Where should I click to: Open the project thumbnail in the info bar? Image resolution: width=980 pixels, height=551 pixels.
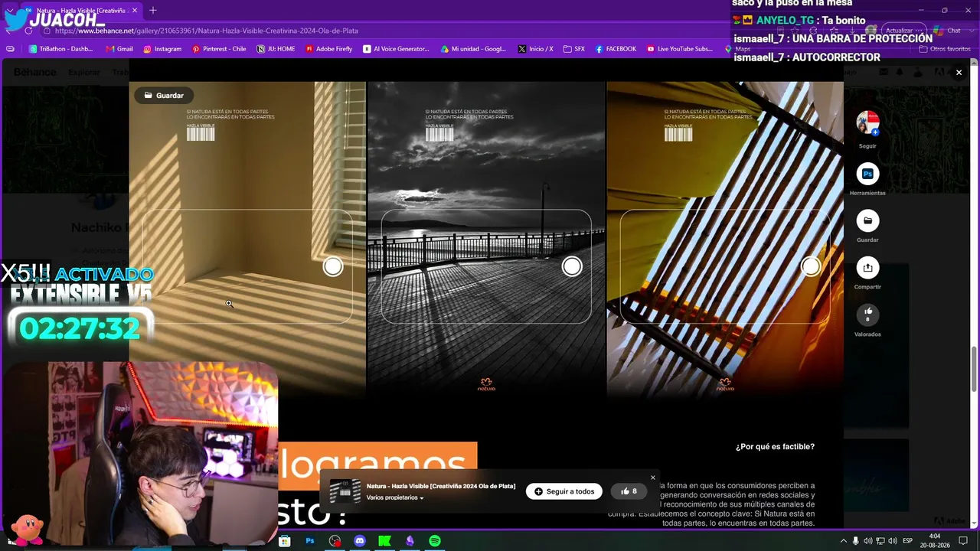[x=345, y=491]
